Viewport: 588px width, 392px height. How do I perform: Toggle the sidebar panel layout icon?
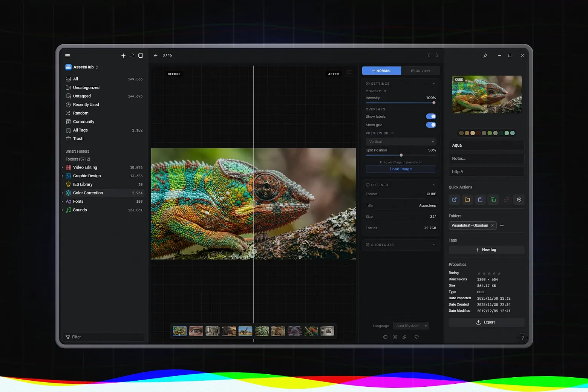pyautogui.click(x=141, y=55)
